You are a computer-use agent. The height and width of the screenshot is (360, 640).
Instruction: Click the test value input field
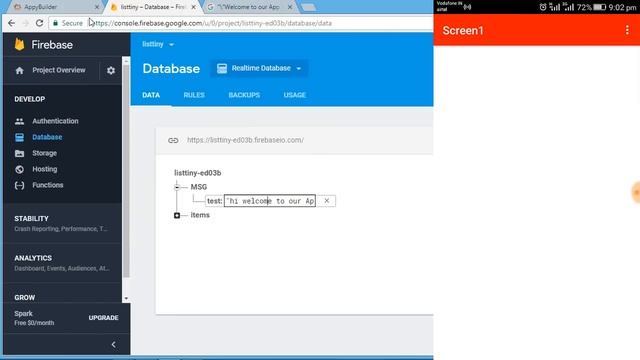pos(269,201)
